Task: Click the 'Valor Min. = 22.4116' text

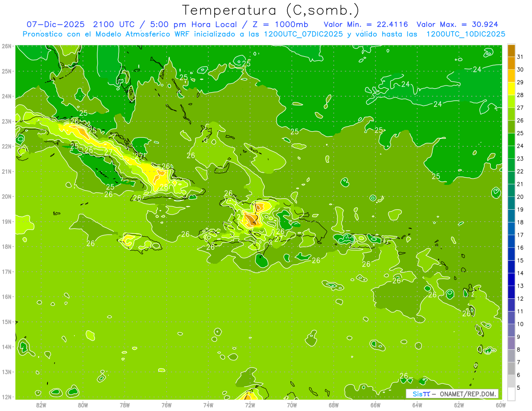Action: (366, 24)
